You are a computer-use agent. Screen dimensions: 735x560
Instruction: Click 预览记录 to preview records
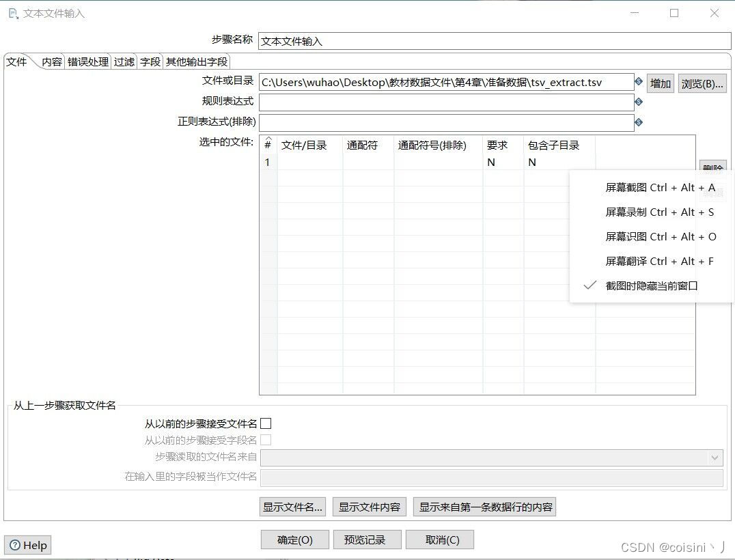367,539
